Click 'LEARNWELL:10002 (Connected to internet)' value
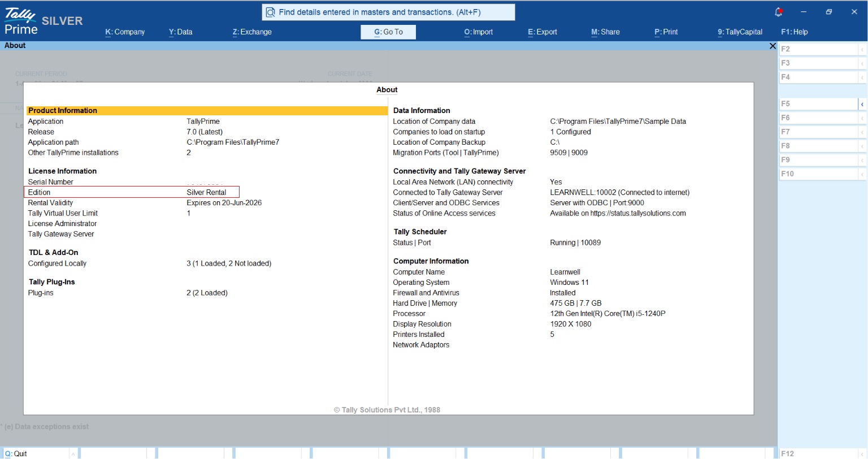Screen dimensions: 868x459 click(620, 192)
